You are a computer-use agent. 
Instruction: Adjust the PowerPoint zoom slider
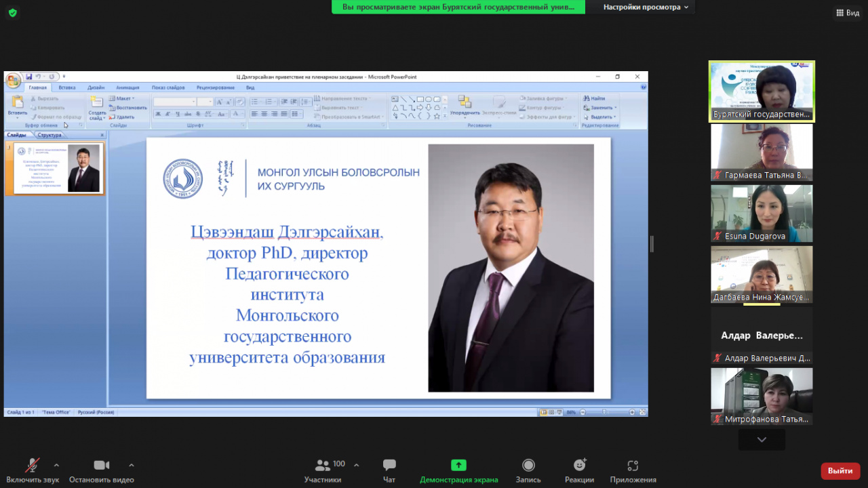point(604,412)
